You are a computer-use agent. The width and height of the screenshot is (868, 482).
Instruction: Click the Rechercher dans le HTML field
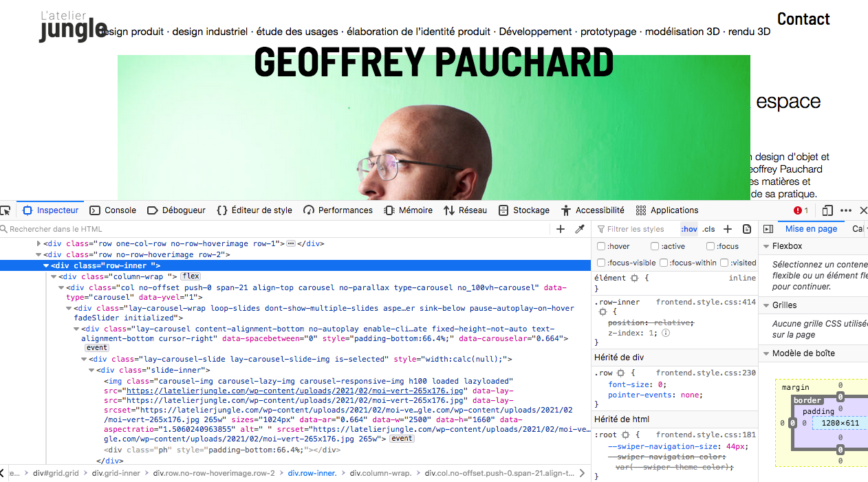tap(275, 229)
